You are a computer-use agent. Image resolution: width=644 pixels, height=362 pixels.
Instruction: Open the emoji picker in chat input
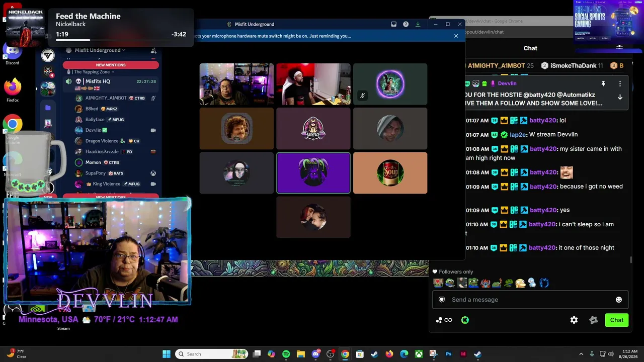619,300
